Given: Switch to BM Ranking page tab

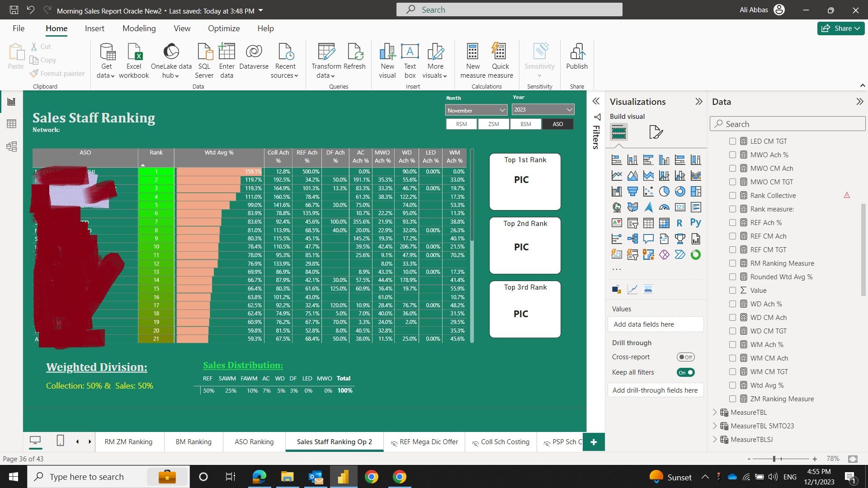Looking at the screenshot, I should pos(193,441).
